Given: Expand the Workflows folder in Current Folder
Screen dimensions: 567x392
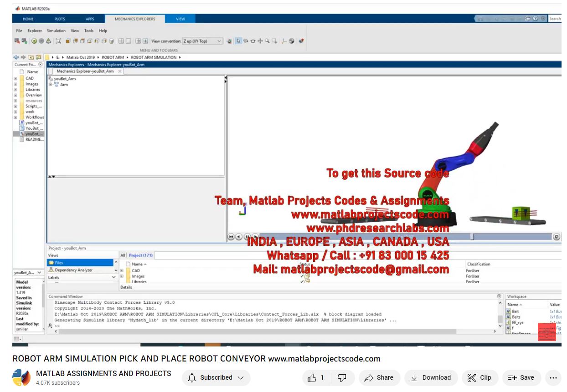Looking at the screenshot, I should point(15,117).
